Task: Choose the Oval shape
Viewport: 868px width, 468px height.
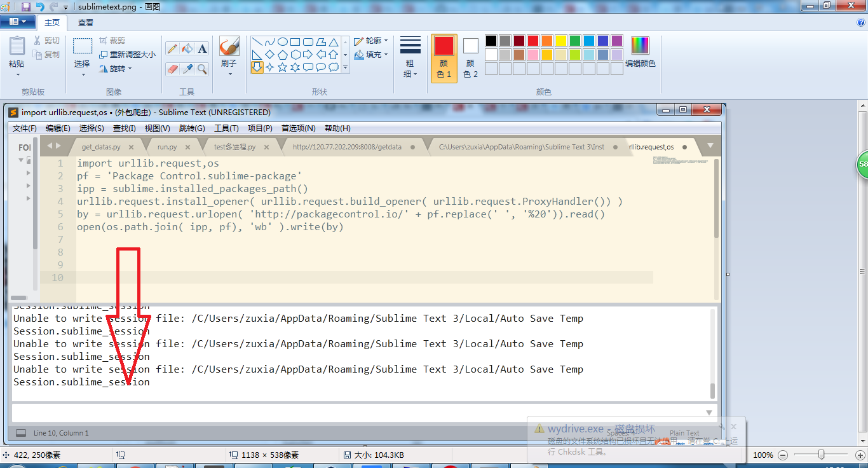Action: coord(283,42)
